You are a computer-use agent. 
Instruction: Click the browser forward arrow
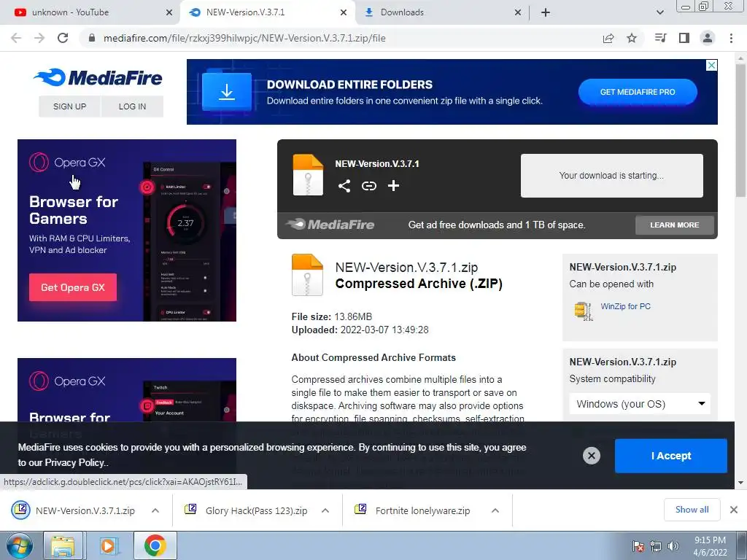point(39,38)
